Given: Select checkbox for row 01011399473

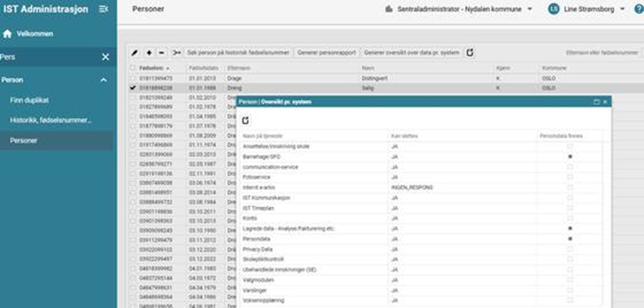Looking at the screenshot, I should (x=132, y=78).
